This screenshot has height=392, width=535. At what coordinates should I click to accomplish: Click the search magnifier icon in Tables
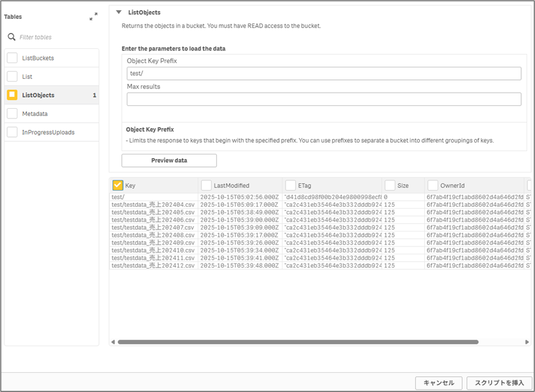click(11, 37)
